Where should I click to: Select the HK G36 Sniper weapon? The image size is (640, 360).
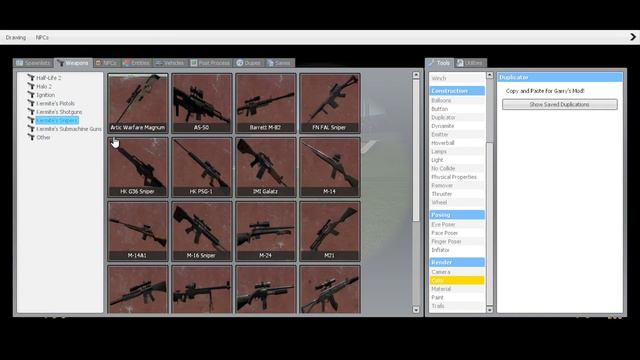click(x=138, y=167)
